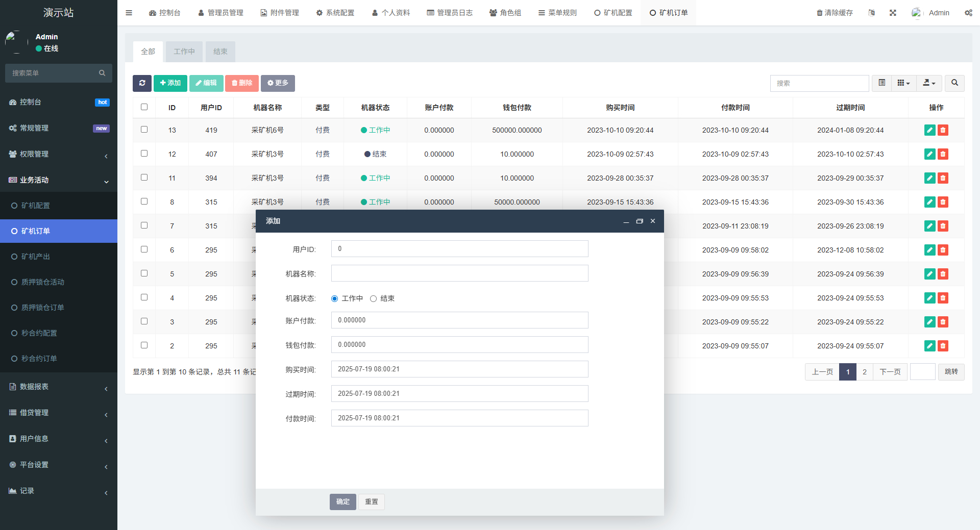Click the edit pencil icon for order ID 13

point(929,130)
